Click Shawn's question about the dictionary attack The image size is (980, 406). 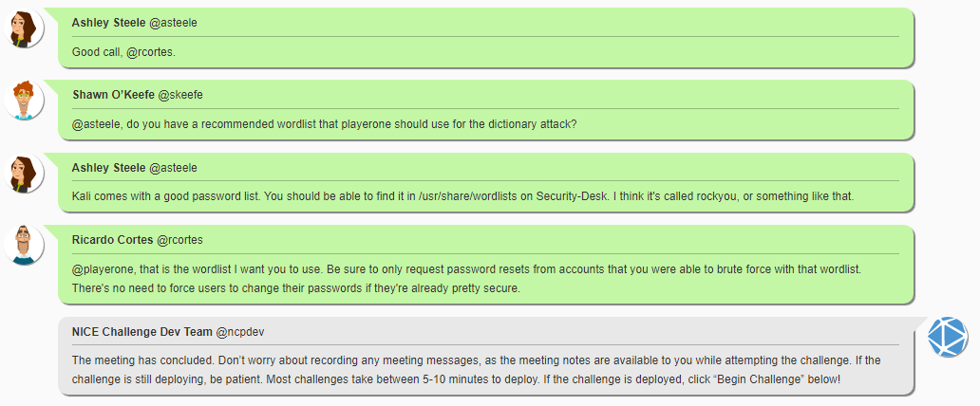click(325, 124)
